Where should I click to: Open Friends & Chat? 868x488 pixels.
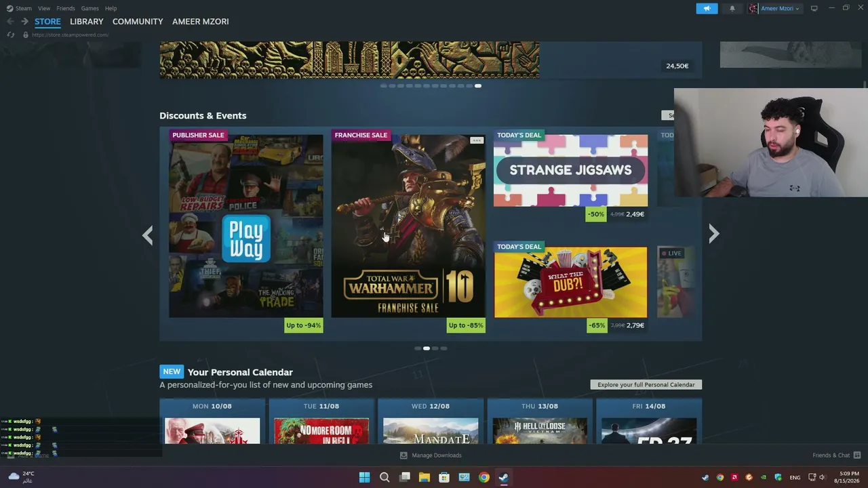[x=836, y=455]
